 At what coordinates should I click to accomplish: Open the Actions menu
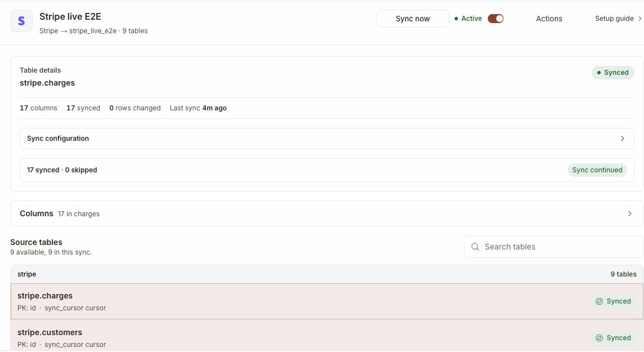click(x=549, y=19)
